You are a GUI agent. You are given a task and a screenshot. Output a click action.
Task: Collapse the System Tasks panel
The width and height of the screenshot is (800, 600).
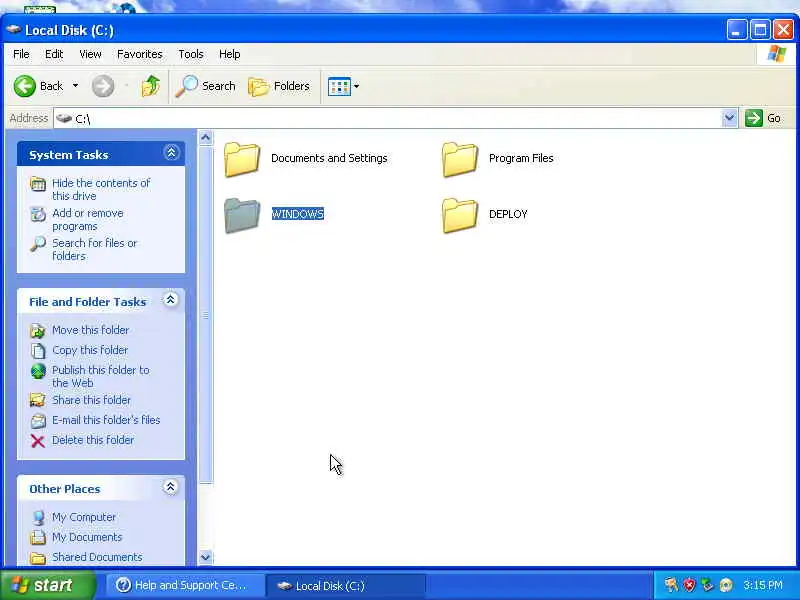[171, 153]
